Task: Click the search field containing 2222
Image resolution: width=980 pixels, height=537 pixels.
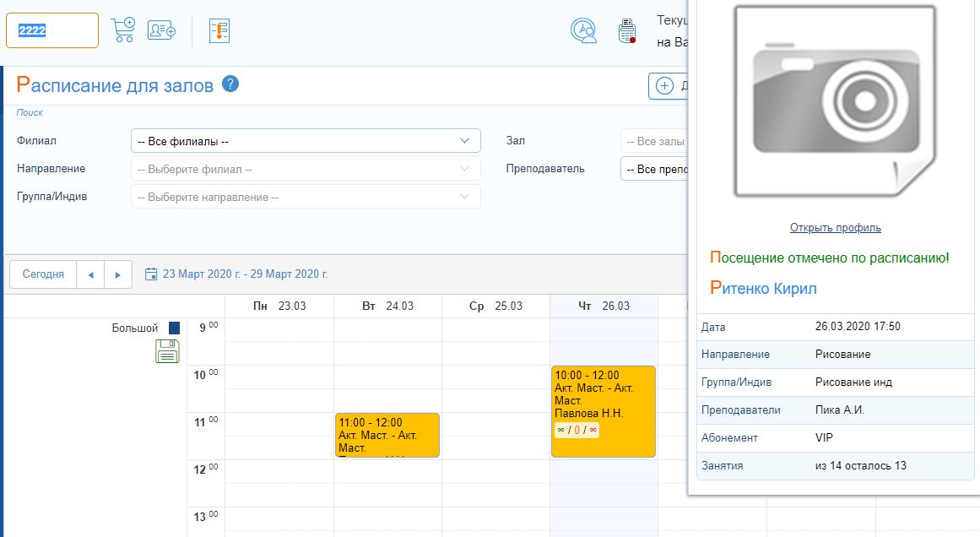Action: 52,30
